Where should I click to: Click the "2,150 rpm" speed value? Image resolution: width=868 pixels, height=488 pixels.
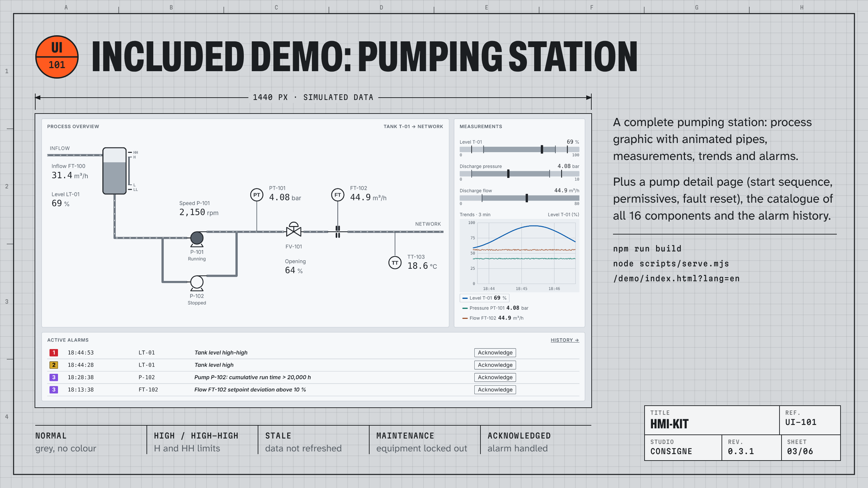click(x=199, y=212)
